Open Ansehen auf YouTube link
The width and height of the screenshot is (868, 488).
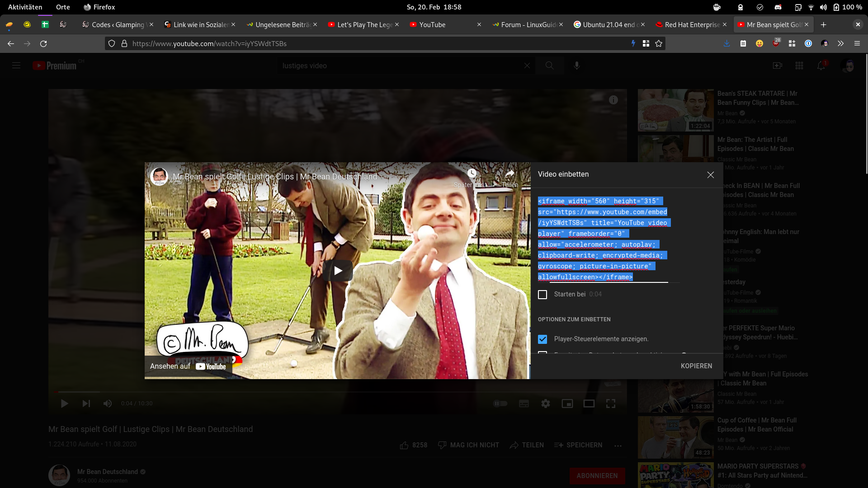click(188, 366)
